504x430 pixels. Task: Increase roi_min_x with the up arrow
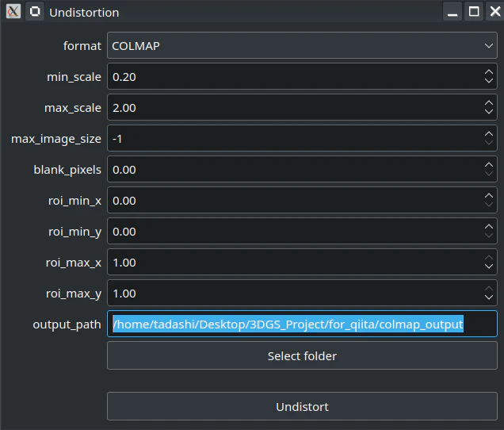tap(489, 196)
